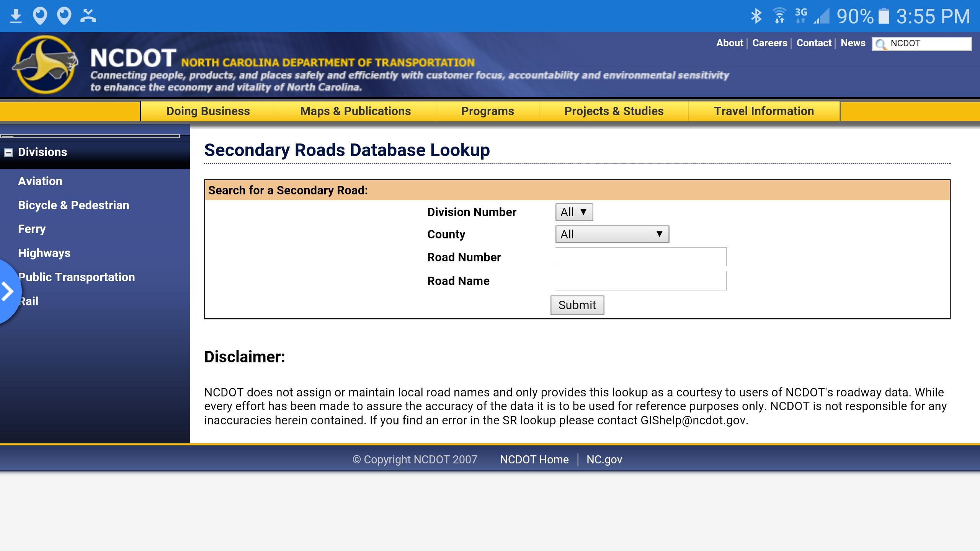Tap the NCDOT logo emblem
The image size is (980, 551).
coord(45,65)
